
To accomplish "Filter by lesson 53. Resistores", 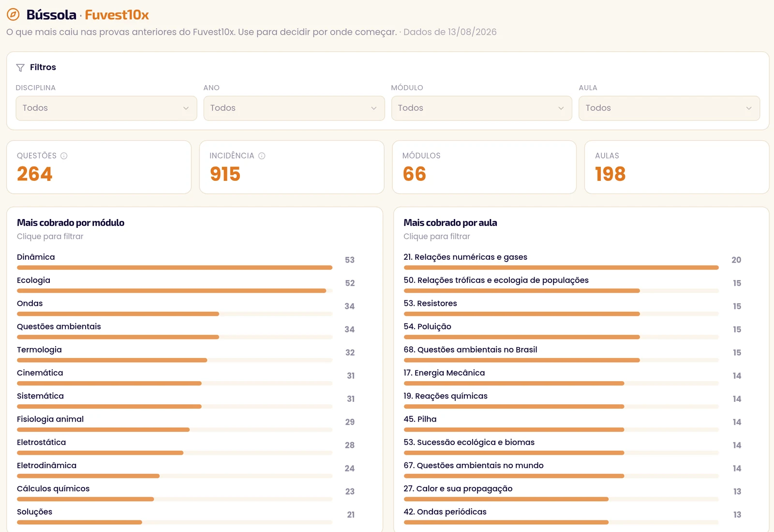I will (x=573, y=307).
